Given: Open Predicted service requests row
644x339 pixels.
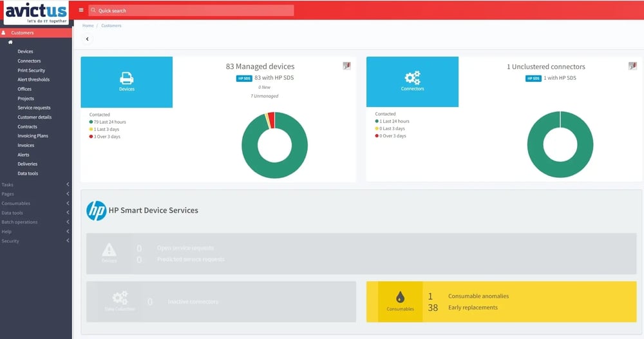Looking at the screenshot, I should pyautogui.click(x=191, y=259).
